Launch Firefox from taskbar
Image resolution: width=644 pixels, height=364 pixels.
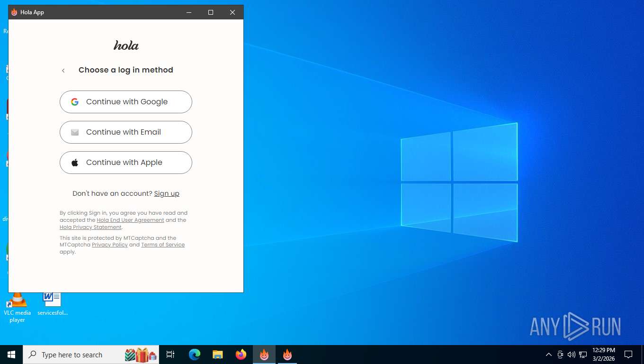click(241, 355)
